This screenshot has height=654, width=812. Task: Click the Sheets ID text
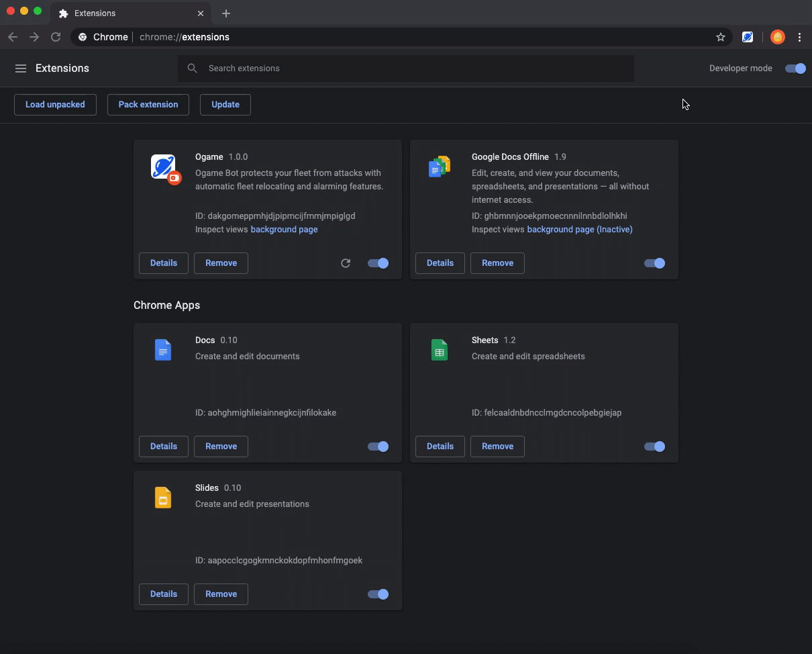click(x=546, y=413)
